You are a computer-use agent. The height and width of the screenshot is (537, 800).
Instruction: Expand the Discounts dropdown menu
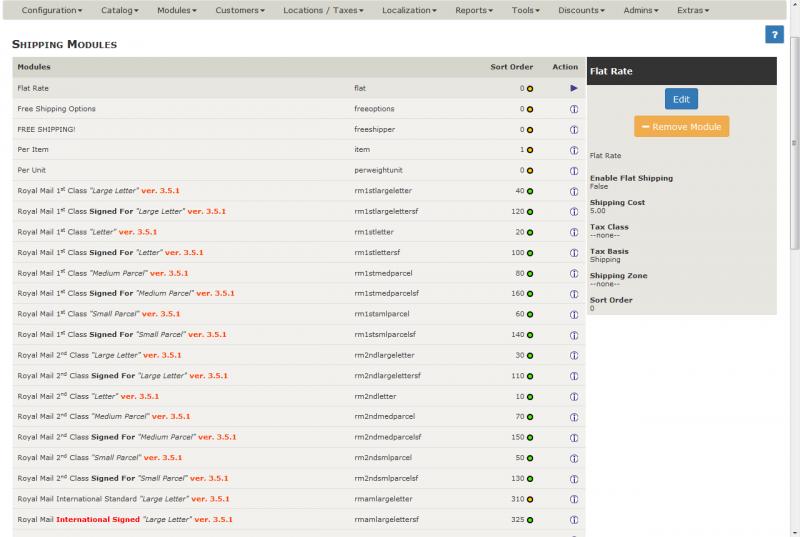tap(581, 10)
